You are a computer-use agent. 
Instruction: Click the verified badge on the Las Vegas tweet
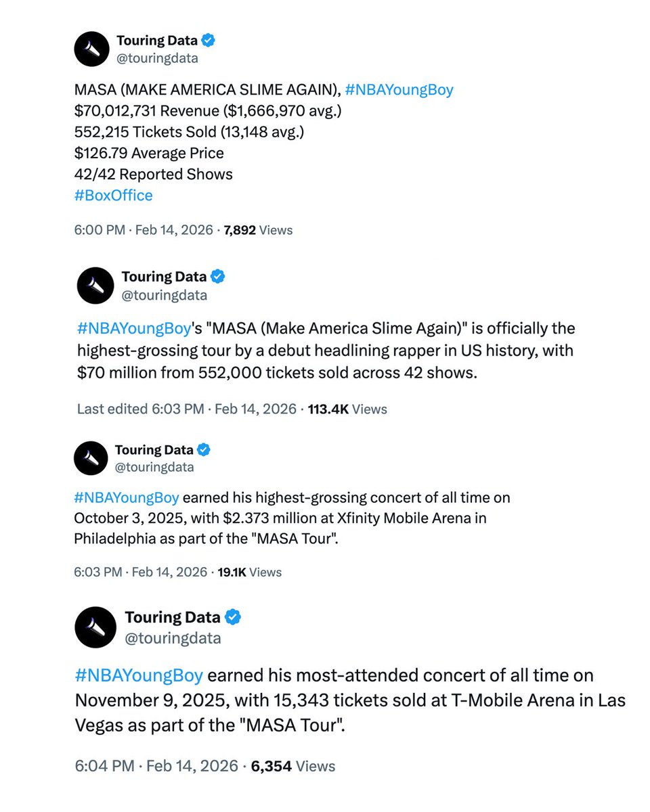point(234,617)
